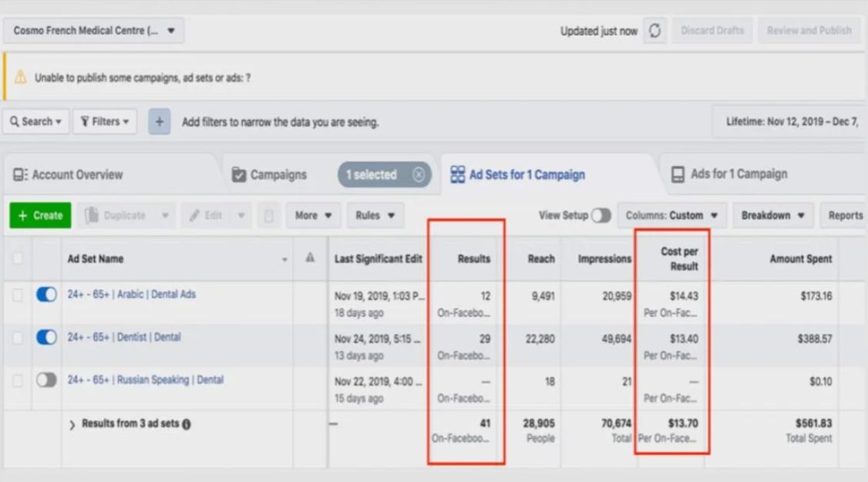Open the 24+ - 65+ Dentist Dental ad set link
868x482 pixels.
(x=124, y=337)
